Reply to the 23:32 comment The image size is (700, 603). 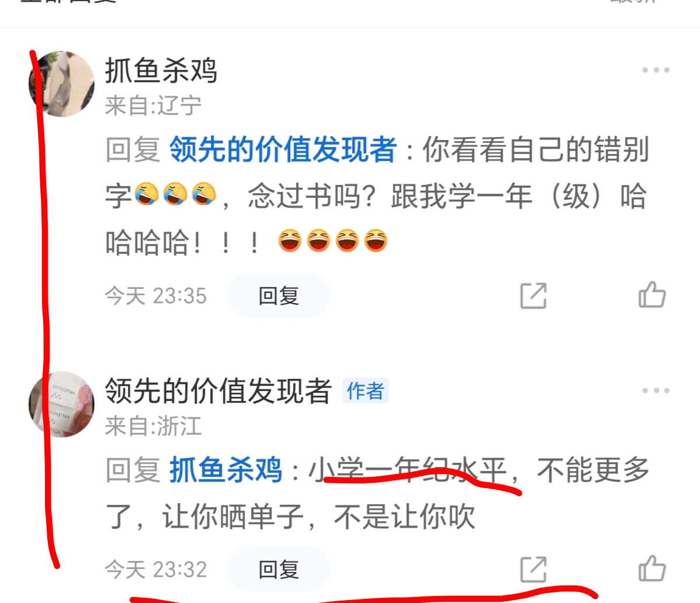pos(278,570)
